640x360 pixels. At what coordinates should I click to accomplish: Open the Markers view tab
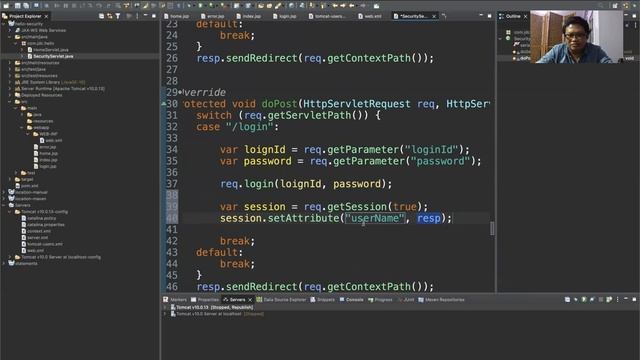(175, 300)
